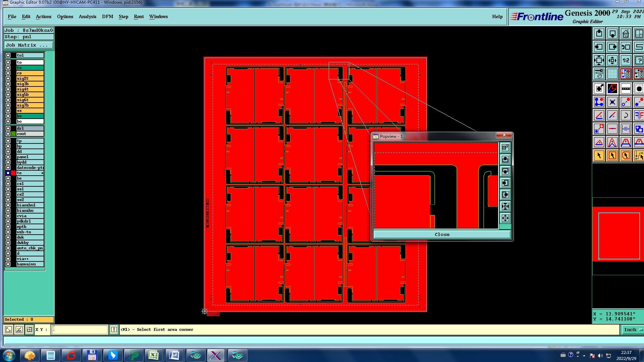Click the grid display icon

(x=612, y=74)
